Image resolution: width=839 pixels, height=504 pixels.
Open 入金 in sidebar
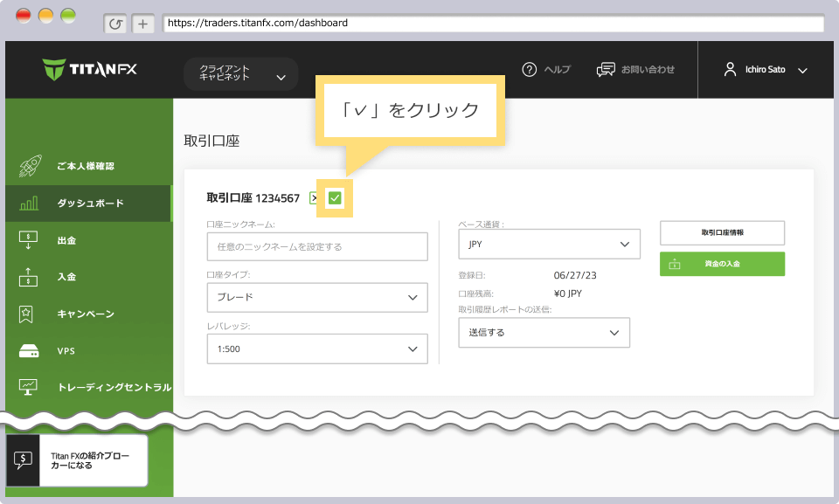(67, 277)
